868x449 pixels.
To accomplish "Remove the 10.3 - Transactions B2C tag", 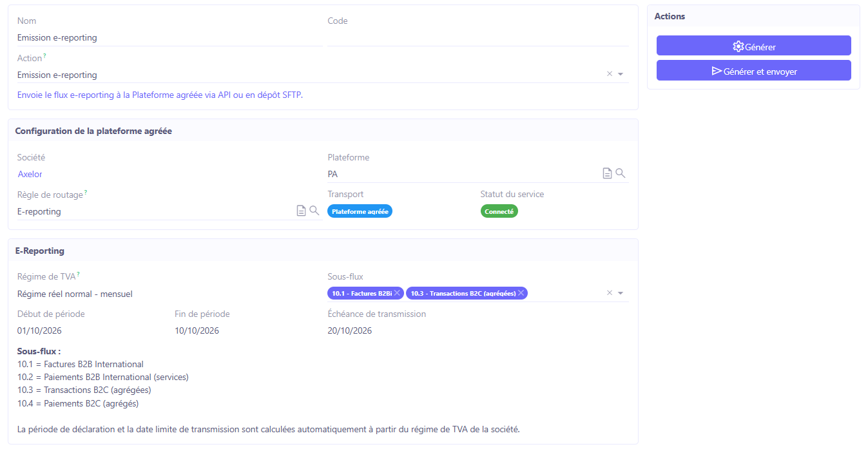I will pyautogui.click(x=521, y=293).
